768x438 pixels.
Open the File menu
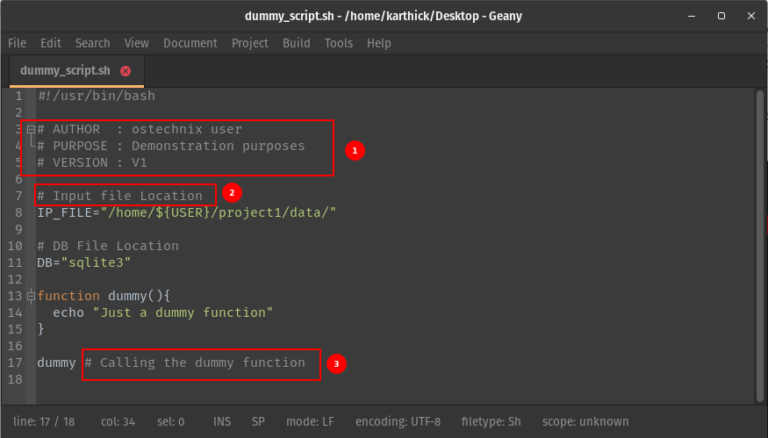pos(17,43)
